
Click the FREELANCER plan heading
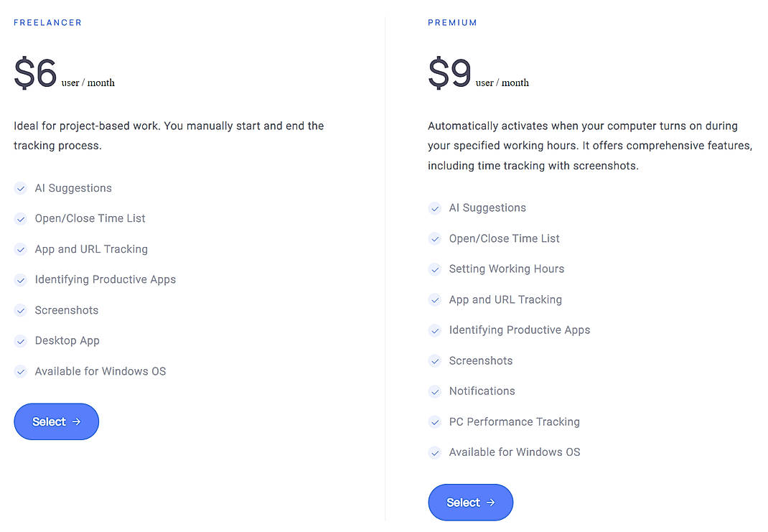[x=47, y=22]
